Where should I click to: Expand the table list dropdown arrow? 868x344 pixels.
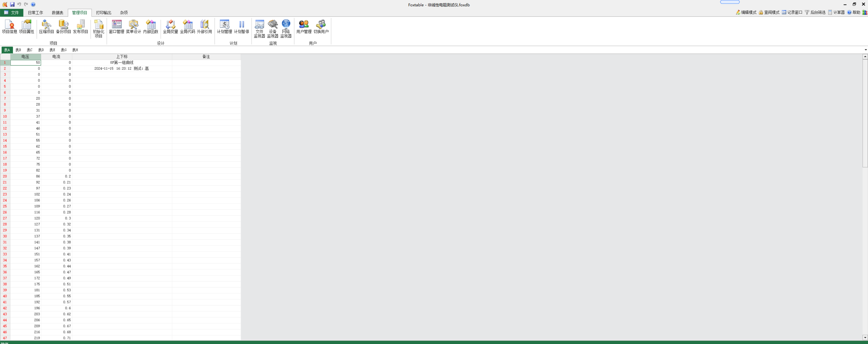[865, 50]
